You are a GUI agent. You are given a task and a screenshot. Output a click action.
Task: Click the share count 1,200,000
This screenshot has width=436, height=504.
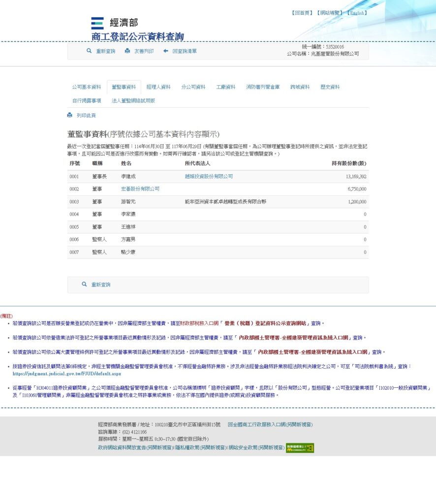[357, 201]
